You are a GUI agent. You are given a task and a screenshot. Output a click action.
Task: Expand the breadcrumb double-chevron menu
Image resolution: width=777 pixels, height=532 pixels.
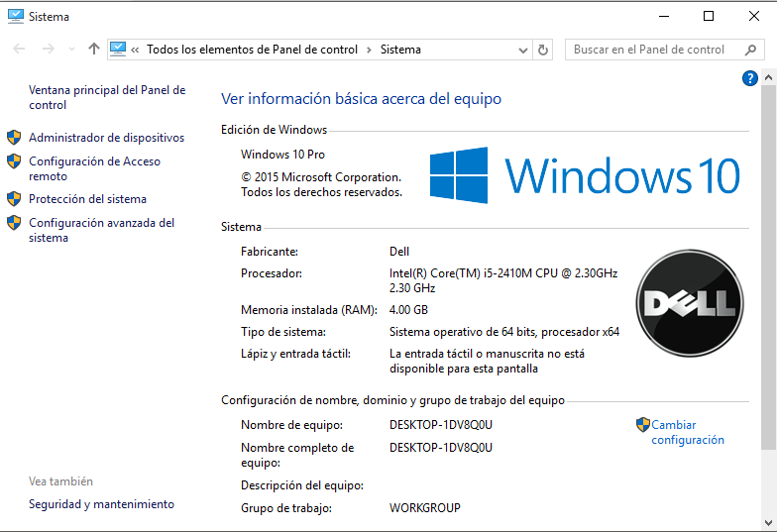[x=135, y=50]
